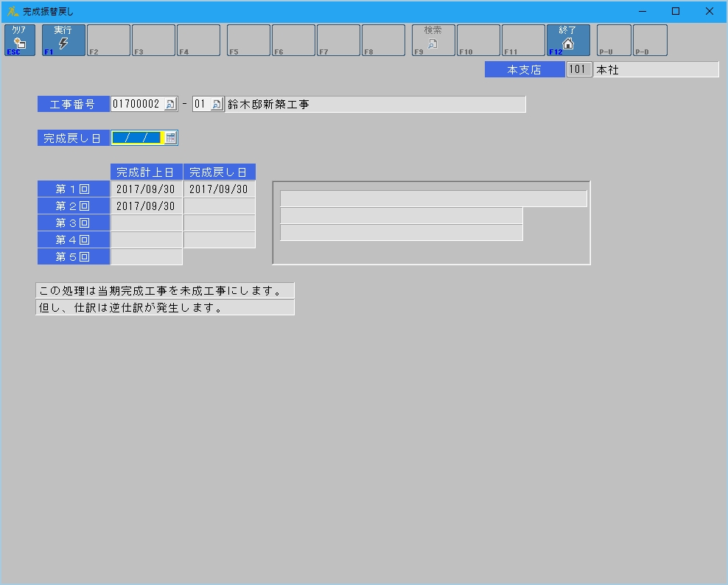Click the P-U page up button
This screenshot has height=585, width=728.
point(614,41)
